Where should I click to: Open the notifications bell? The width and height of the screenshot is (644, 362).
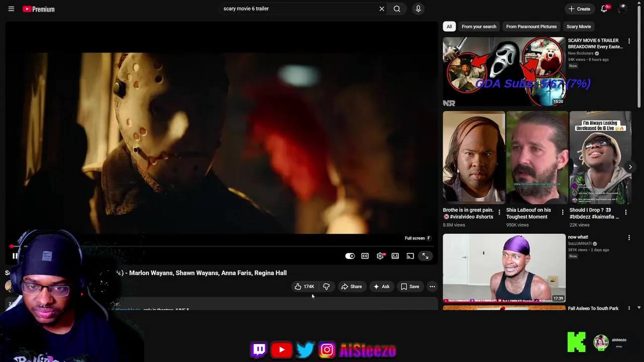pos(604,9)
